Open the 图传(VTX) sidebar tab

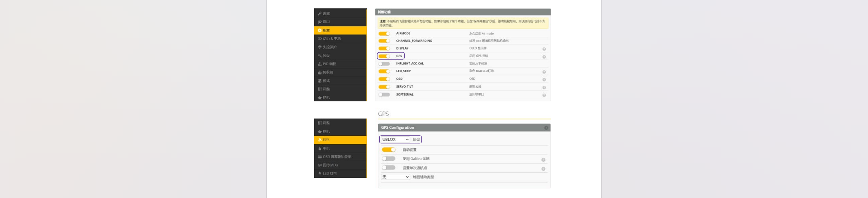click(x=330, y=165)
